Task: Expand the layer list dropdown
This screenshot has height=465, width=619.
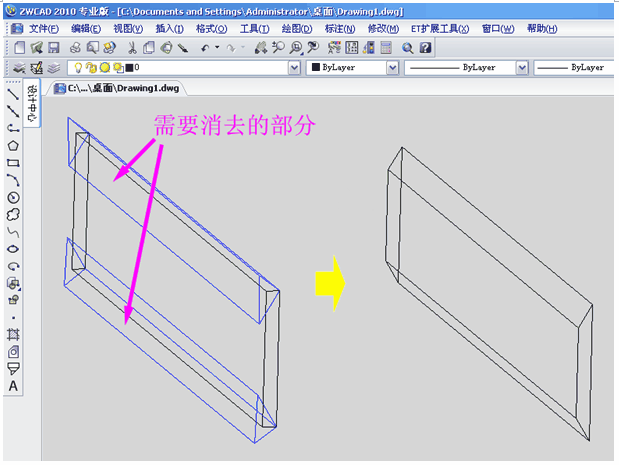Action: click(293, 68)
